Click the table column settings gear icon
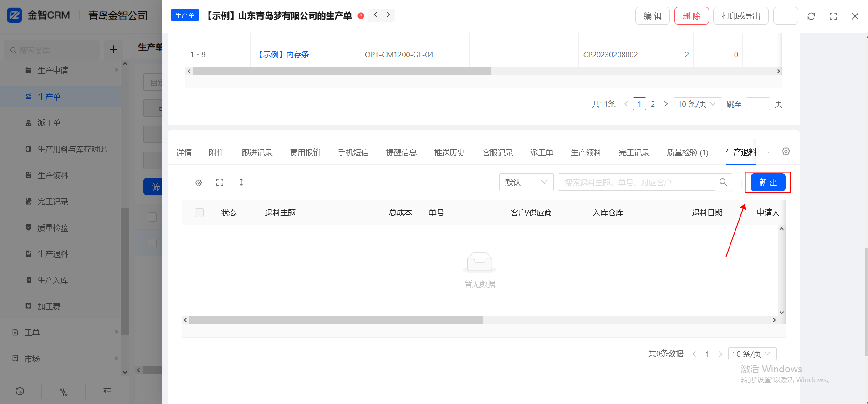The height and width of the screenshot is (404, 868). point(199,182)
